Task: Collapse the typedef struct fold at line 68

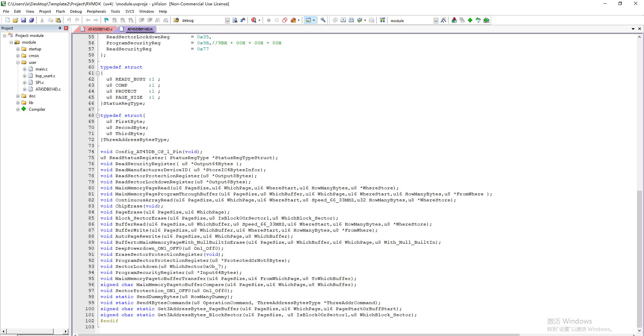Action: coord(98,115)
